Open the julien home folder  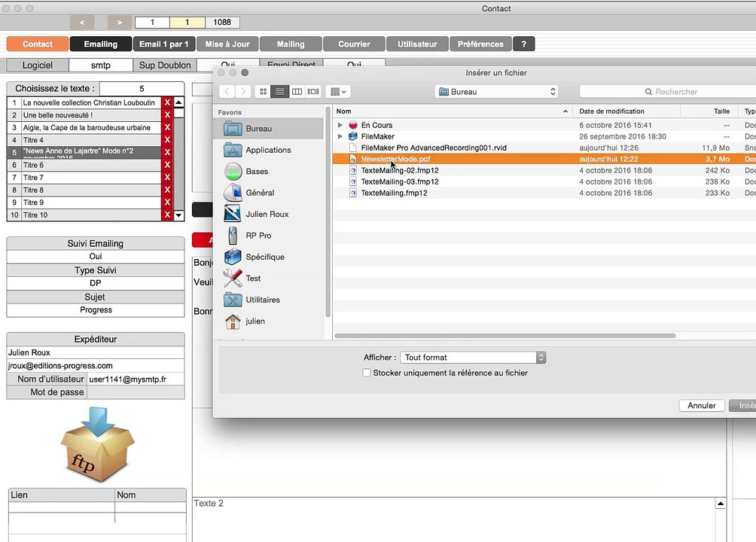255,321
